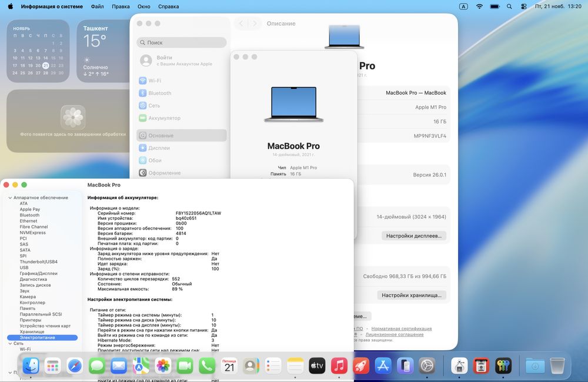Open Music app in Dock
Viewport: 588px width, 382px height.
tap(339, 366)
